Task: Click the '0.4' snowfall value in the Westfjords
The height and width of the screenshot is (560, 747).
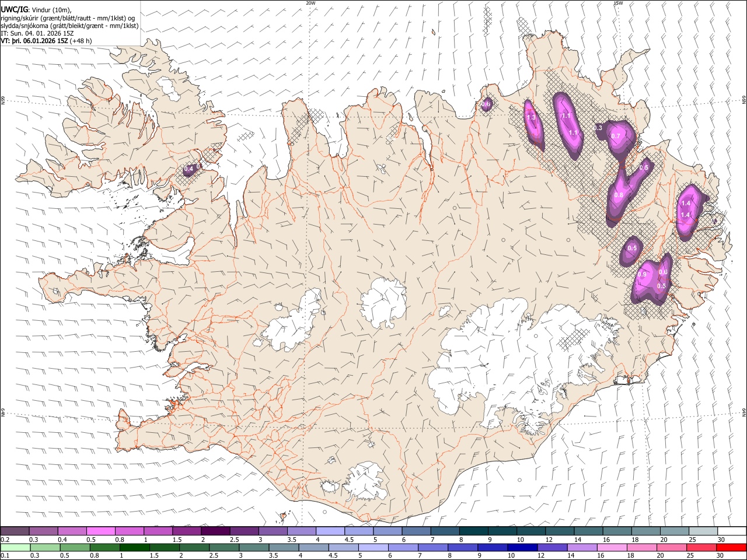Action: pyautogui.click(x=189, y=169)
